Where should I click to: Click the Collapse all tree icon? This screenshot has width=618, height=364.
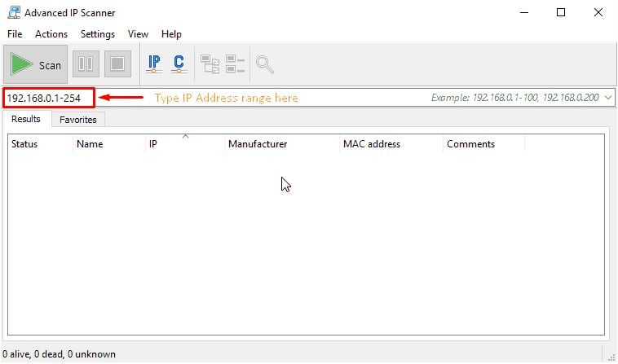(x=236, y=64)
